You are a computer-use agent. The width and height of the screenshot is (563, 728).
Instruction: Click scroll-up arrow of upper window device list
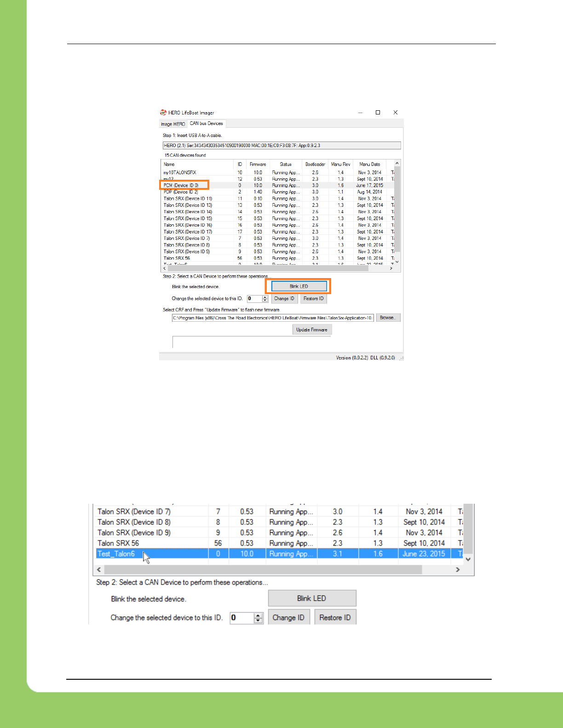pos(397,163)
